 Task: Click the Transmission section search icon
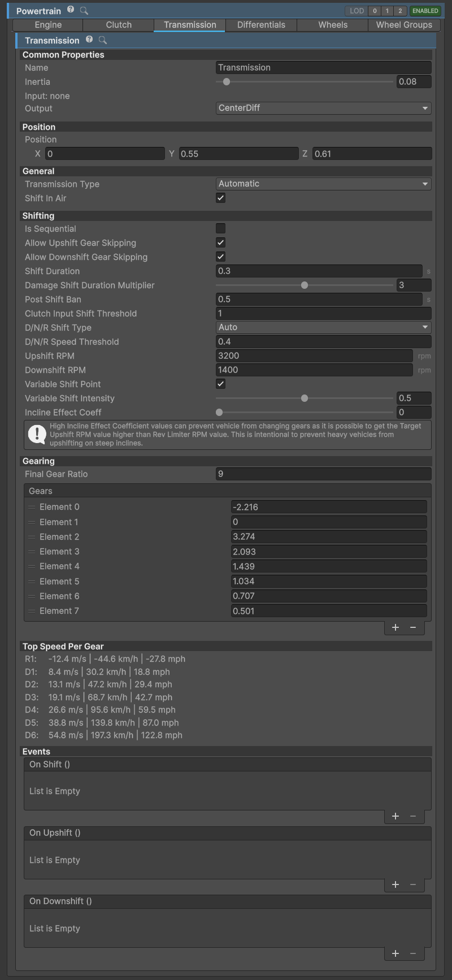click(x=102, y=40)
